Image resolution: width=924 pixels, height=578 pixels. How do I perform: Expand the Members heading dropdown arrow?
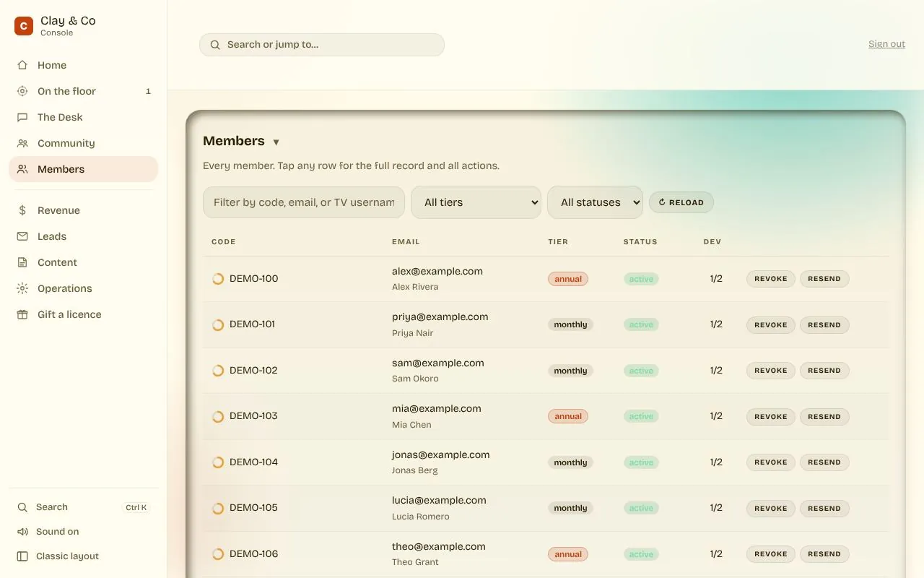tap(276, 142)
